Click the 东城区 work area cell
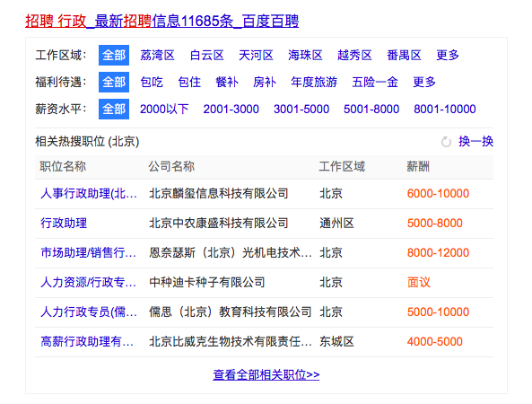 336,341
